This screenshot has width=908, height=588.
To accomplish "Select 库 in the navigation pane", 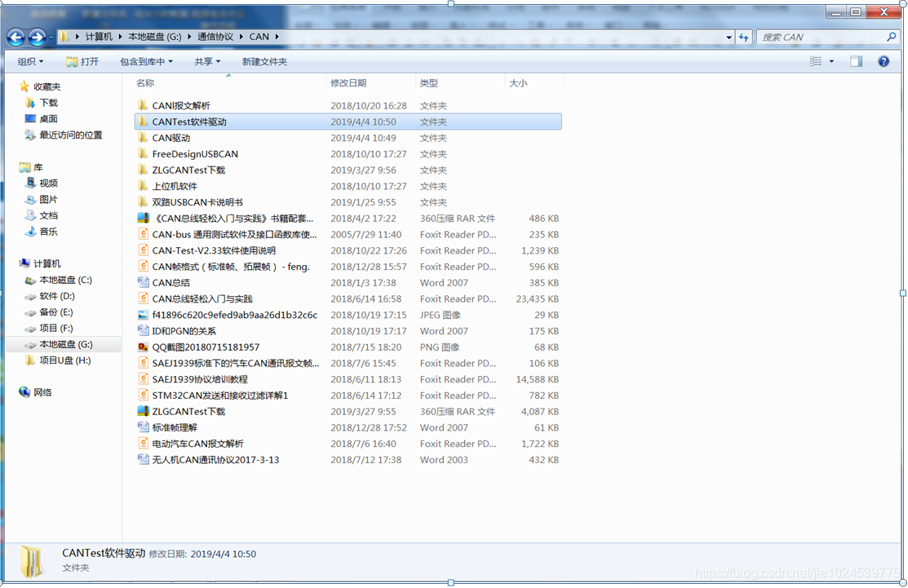I will tap(38, 167).
